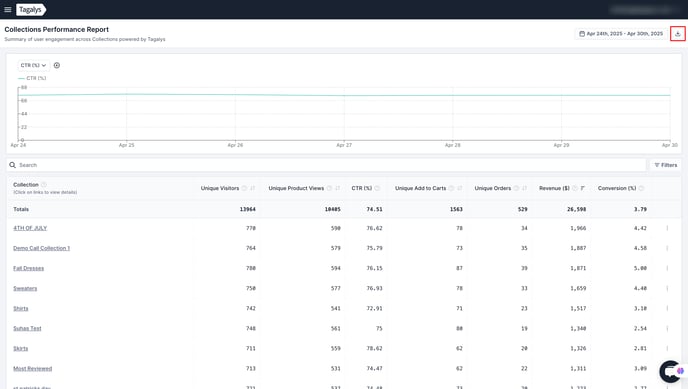
Task: Click the collections Search field
Action: [x=326, y=165]
